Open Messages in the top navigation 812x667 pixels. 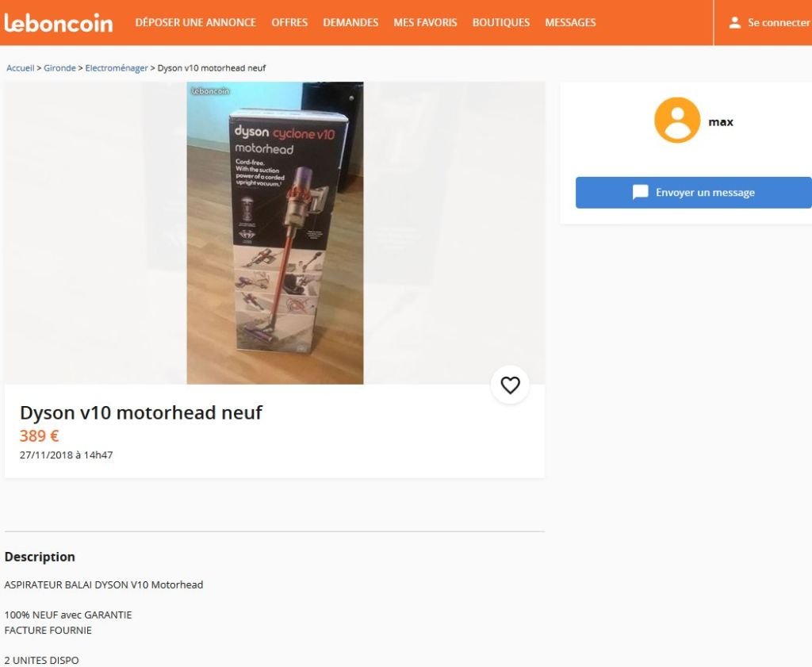pos(570,23)
